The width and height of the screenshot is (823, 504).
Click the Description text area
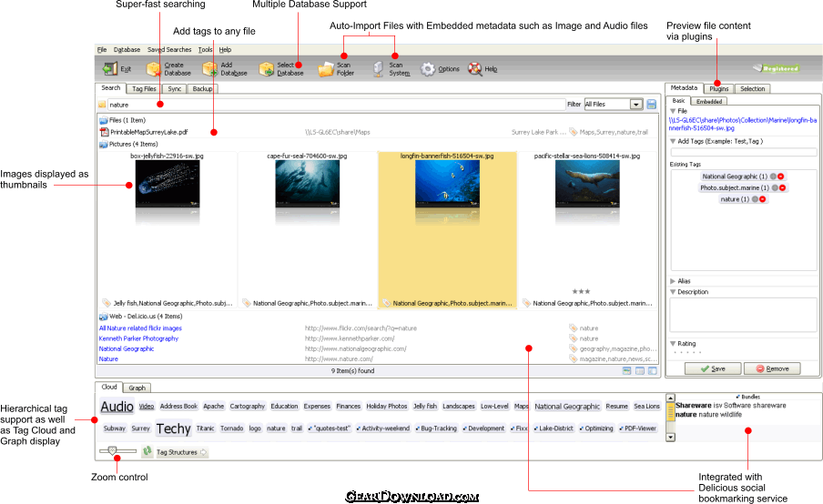[743, 315]
